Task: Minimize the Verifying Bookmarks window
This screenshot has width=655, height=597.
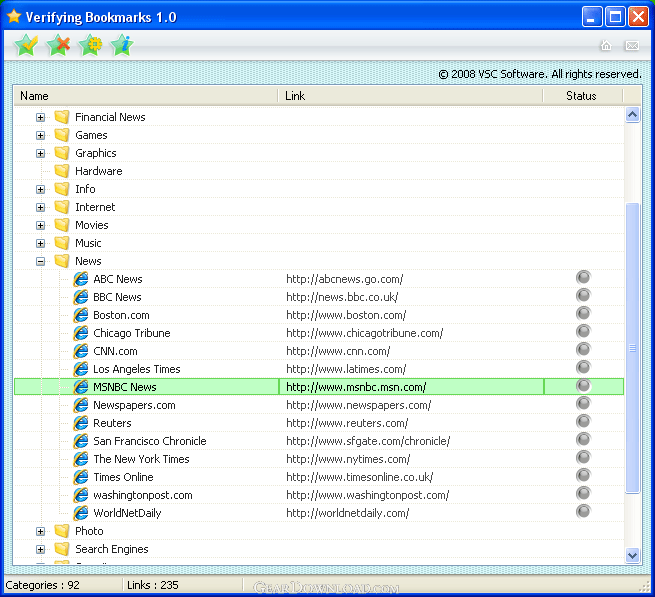Action: point(592,17)
